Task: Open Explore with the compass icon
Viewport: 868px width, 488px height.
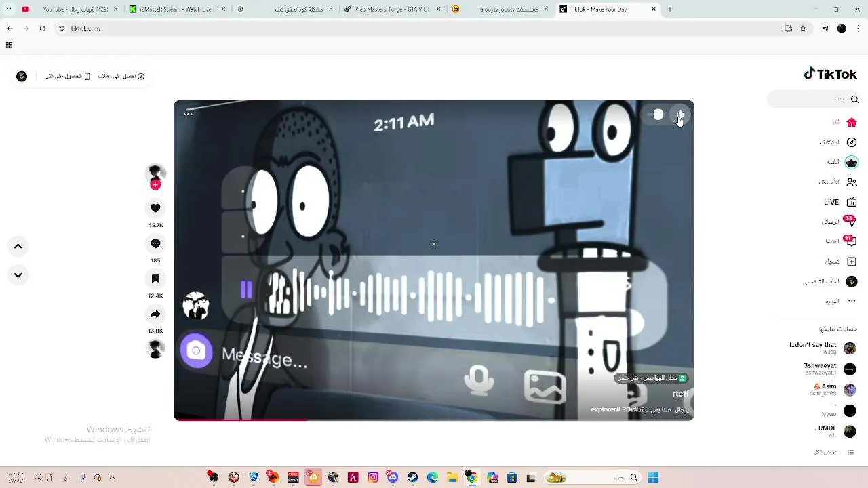Action: [x=852, y=142]
